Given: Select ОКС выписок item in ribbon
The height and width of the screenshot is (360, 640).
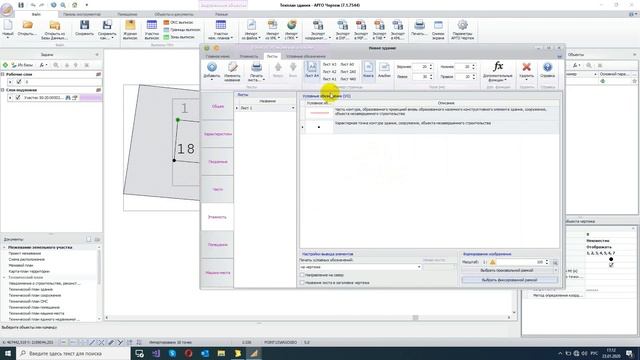Looking at the screenshot, I should [x=178, y=22].
